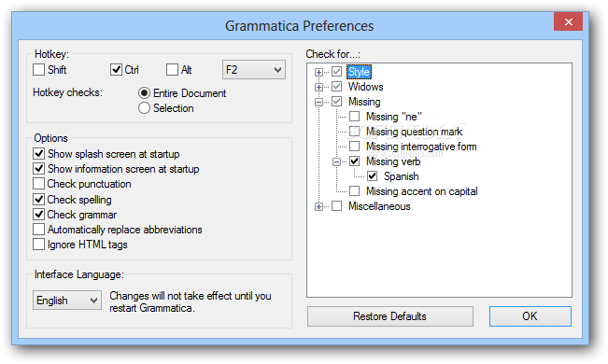
Task: Select the Miscellaneous tree item label
Action: tap(379, 206)
